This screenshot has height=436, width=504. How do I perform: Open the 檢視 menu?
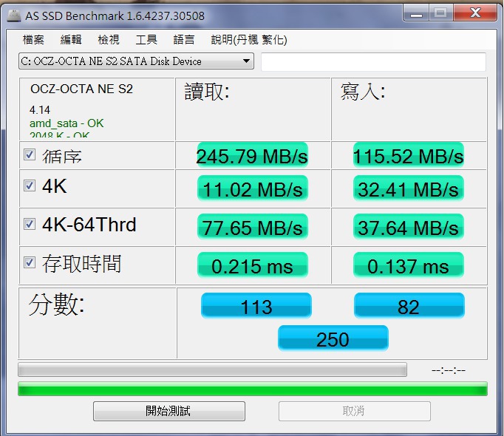109,40
